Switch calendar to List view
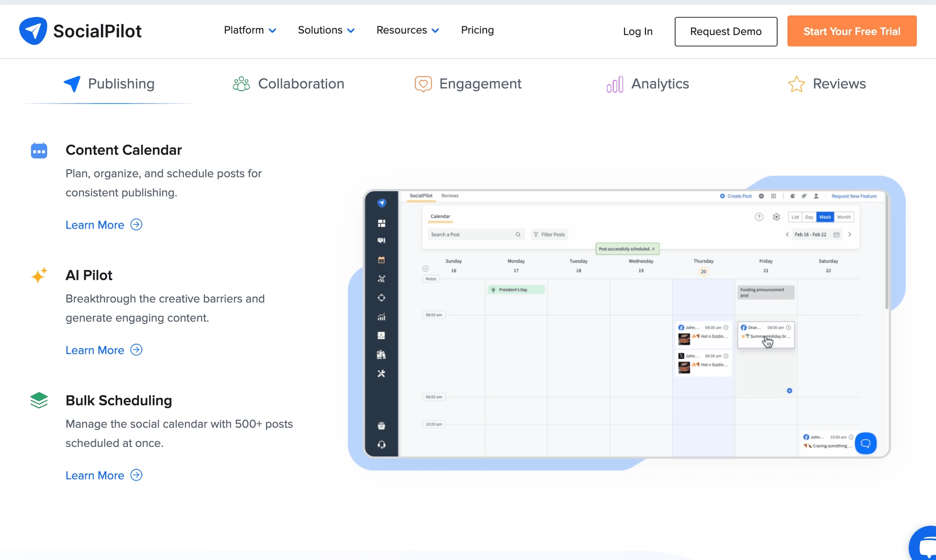The image size is (936, 560). 795,217
